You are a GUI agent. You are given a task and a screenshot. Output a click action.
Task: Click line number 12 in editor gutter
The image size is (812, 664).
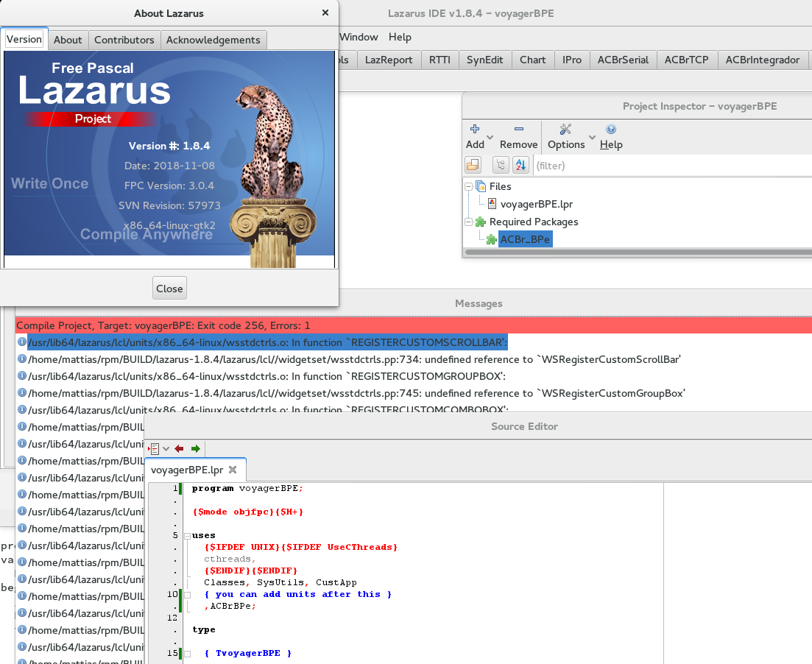(172, 618)
